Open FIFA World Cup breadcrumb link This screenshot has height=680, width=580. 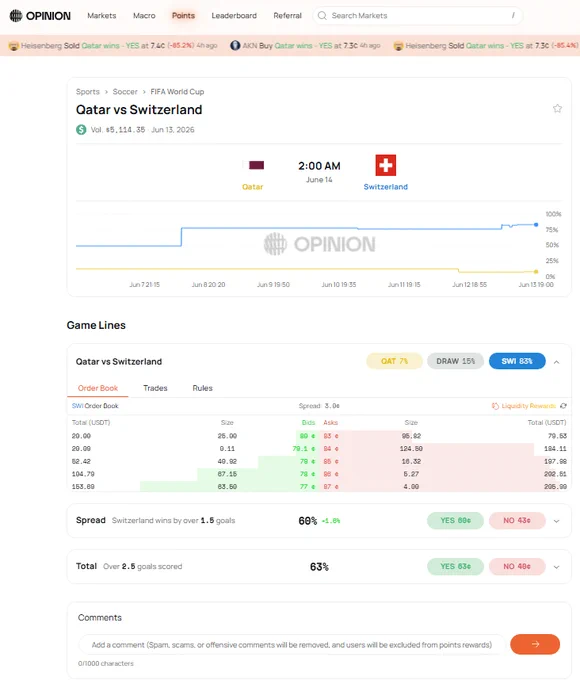177,92
